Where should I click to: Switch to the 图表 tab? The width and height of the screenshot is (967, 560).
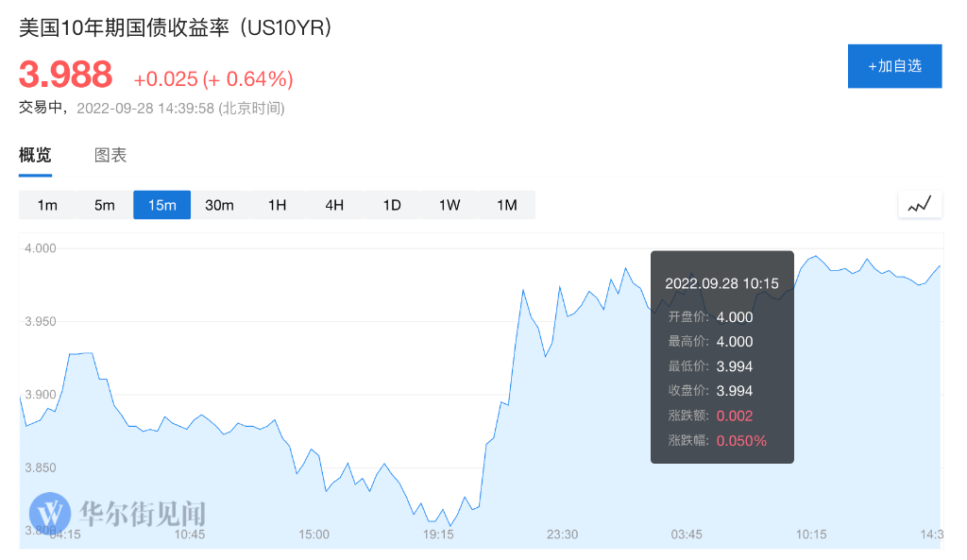click(x=110, y=156)
